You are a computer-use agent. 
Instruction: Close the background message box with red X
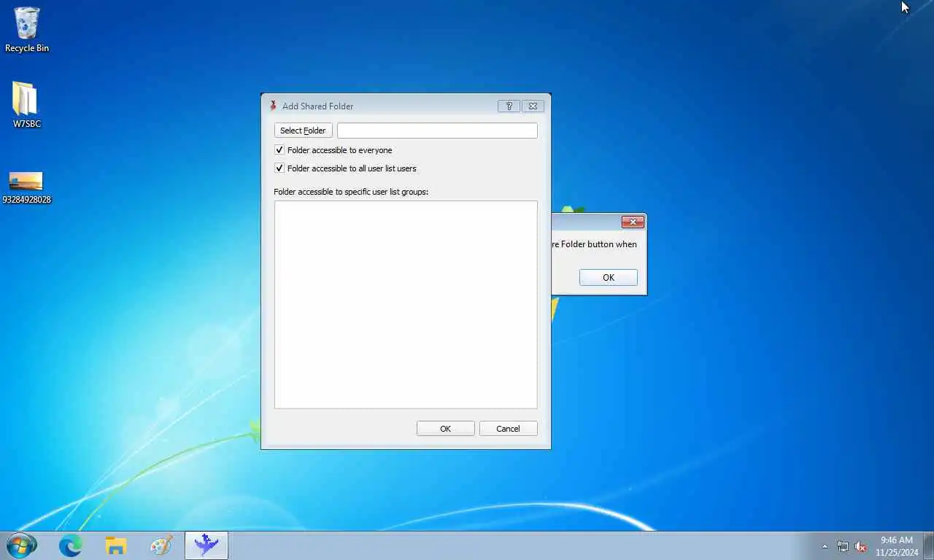(633, 222)
